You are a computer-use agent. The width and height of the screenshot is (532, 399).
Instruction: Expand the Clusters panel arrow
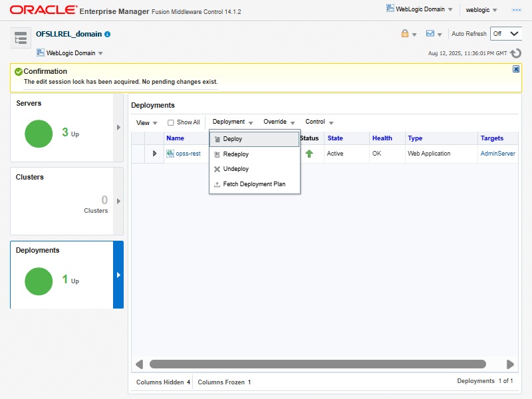click(118, 201)
